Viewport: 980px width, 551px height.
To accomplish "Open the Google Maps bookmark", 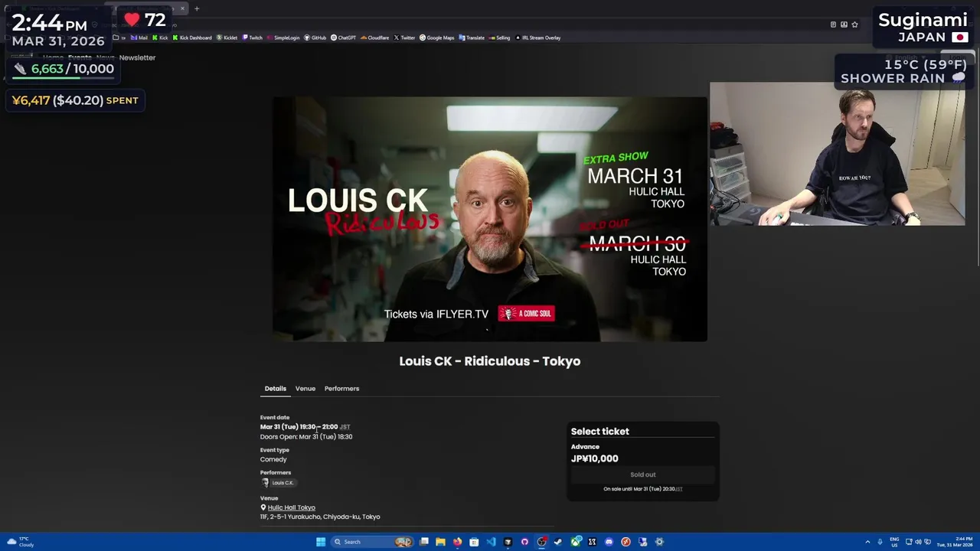I will point(437,37).
